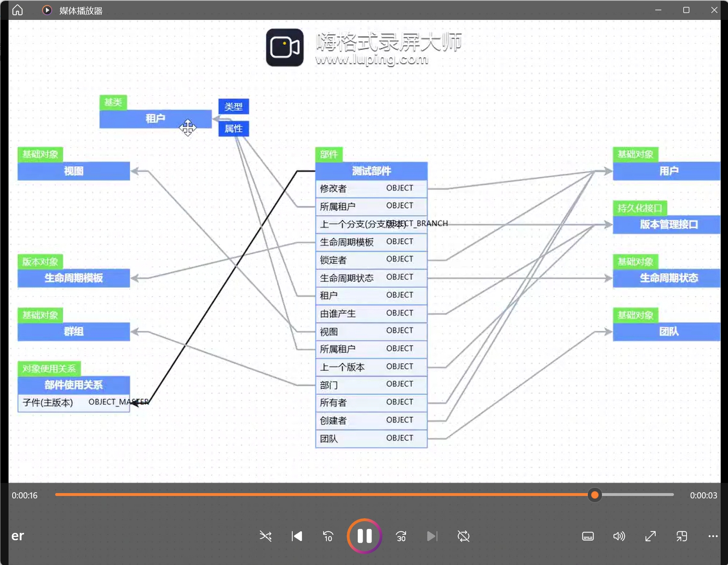Click remaining time 0:00:03
The width and height of the screenshot is (728, 565).
click(704, 495)
